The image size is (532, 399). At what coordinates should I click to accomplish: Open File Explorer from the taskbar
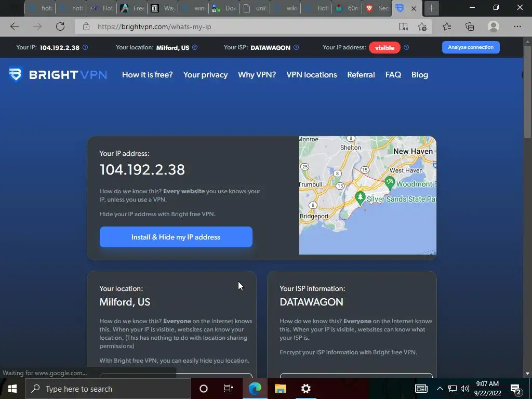point(280,389)
